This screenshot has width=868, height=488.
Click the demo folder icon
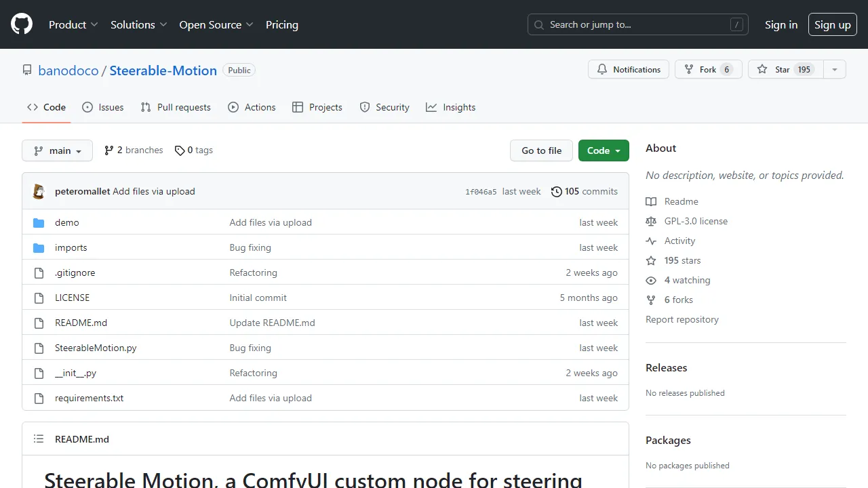tap(39, 222)
